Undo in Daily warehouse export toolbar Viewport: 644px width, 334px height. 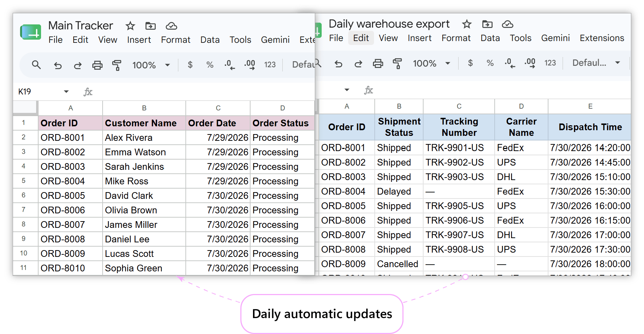[338, 63]
